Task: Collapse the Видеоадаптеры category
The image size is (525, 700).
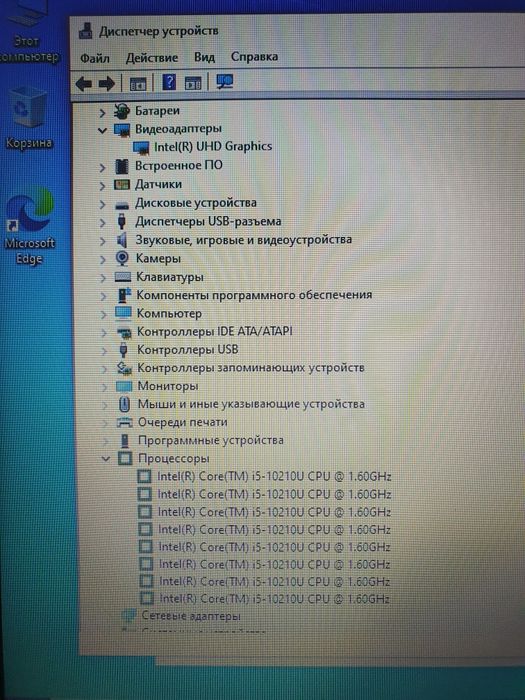Action: click(102, 131)
